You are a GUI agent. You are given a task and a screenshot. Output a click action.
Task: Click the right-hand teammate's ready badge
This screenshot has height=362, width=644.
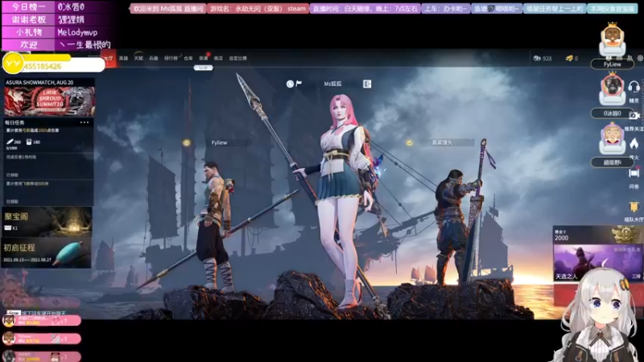409,142
